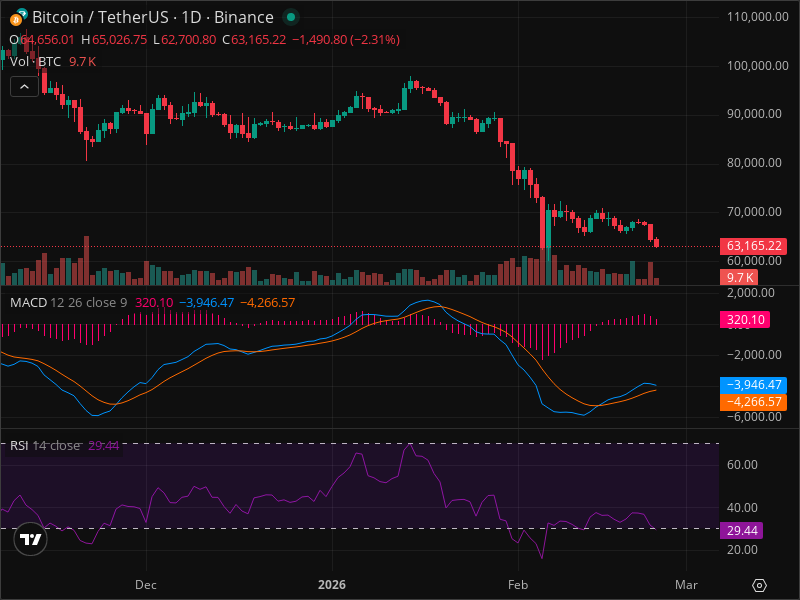Click the Mar label on time axis
This screenshot has height=600, width=800.
686,585
